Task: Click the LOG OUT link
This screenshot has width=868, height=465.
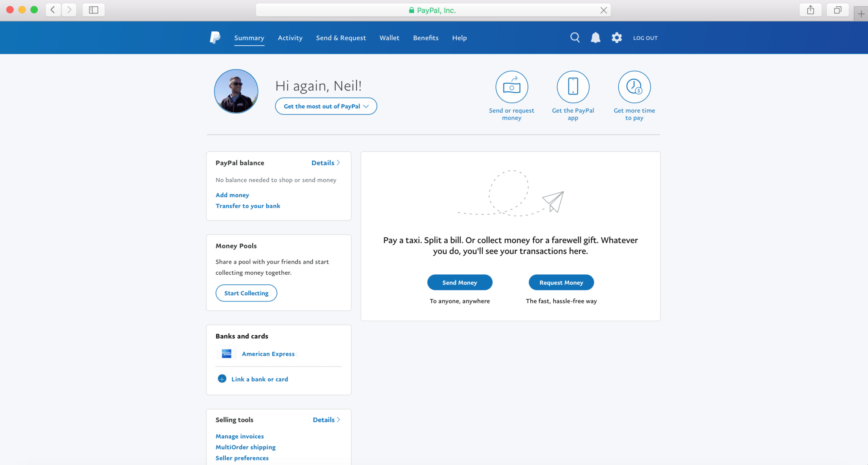Action: (x=645, y=38)
